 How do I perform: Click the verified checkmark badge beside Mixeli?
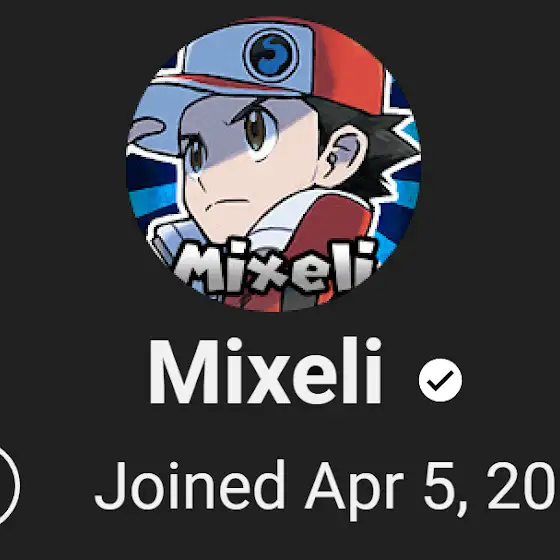[x=440, y=380]
